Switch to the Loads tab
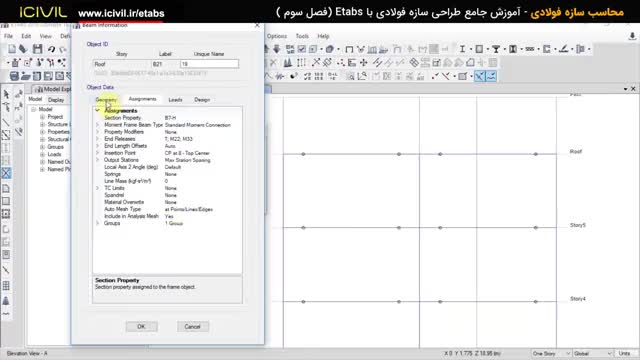Viewport: 640px width, 360px height. click(176, 100)
